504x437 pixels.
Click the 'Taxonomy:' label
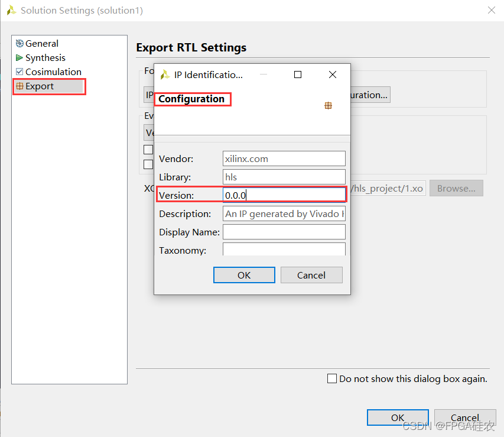[x=183, y=250]
